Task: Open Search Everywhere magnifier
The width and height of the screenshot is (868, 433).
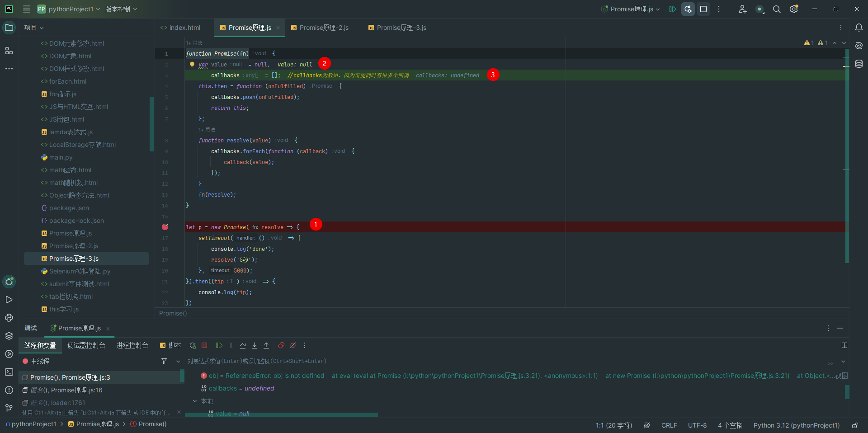Action: pos(777,9)
